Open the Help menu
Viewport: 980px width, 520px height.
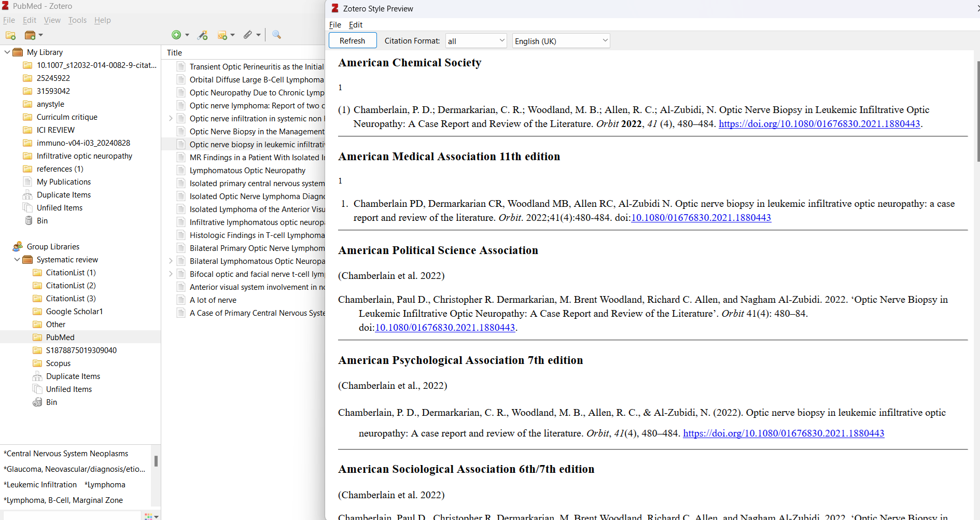(103, 20)
